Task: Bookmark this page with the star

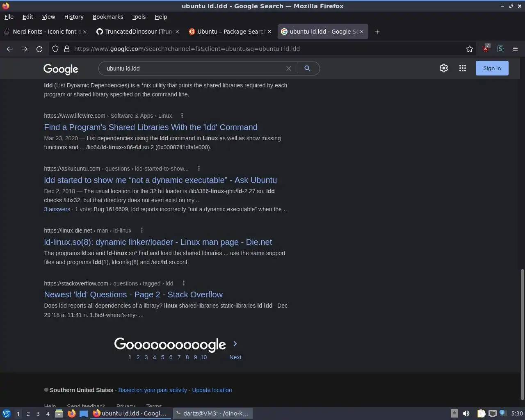Action: tap(470, 49)
